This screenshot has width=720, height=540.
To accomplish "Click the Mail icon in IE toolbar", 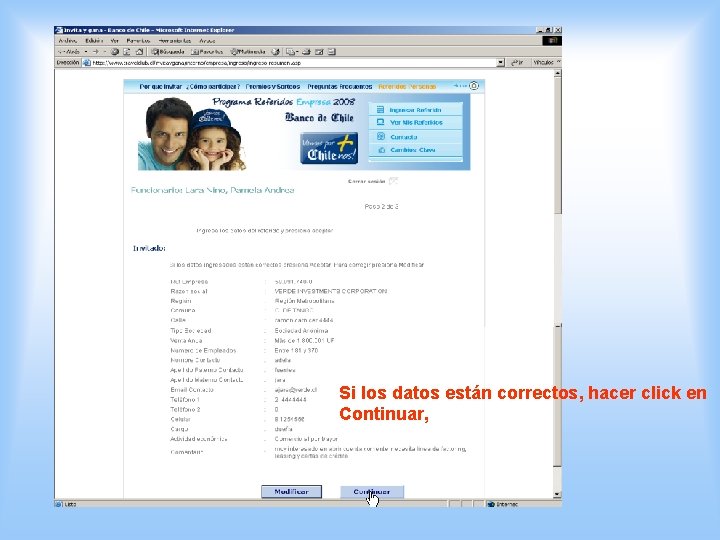I will click(x=290, y=52).
